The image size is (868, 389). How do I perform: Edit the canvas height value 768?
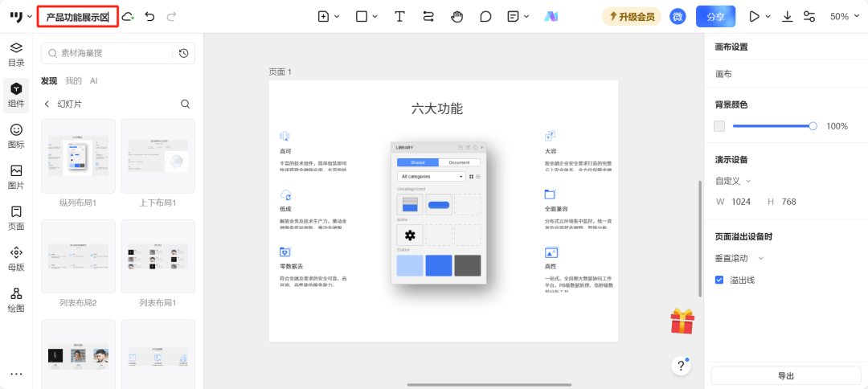coord(789,202)
